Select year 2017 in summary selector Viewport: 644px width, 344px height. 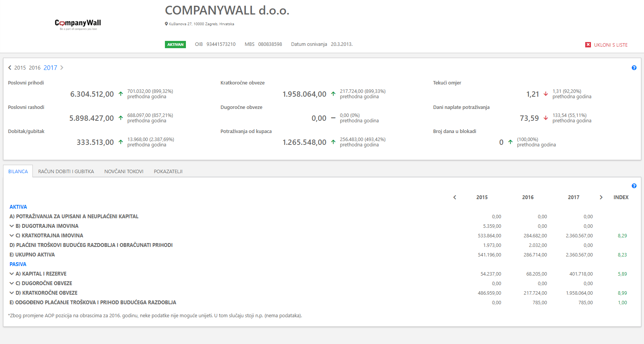point(50,68)
